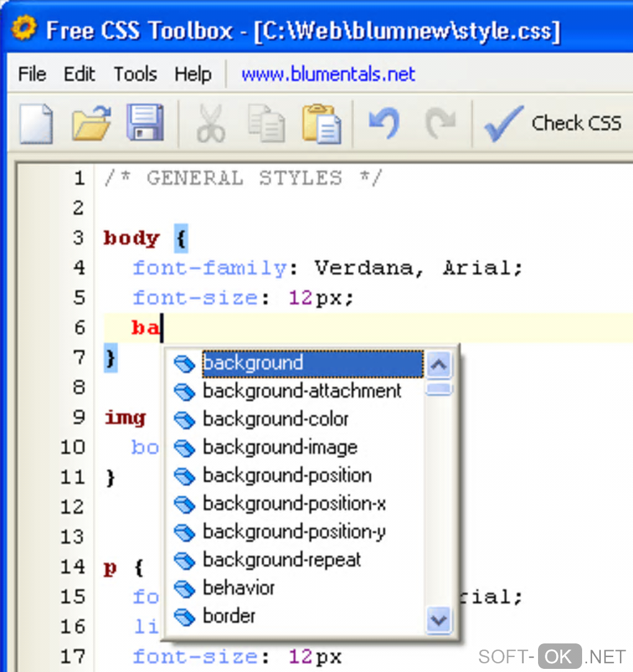
Task: Choose background-position-y from the autocomplete list
Action: coord(294,532)
